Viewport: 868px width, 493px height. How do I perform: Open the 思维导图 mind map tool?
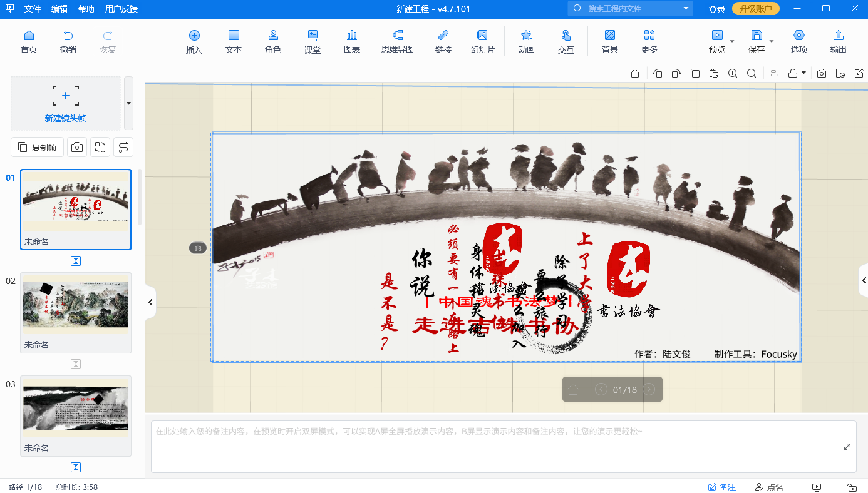pos(398,42)
